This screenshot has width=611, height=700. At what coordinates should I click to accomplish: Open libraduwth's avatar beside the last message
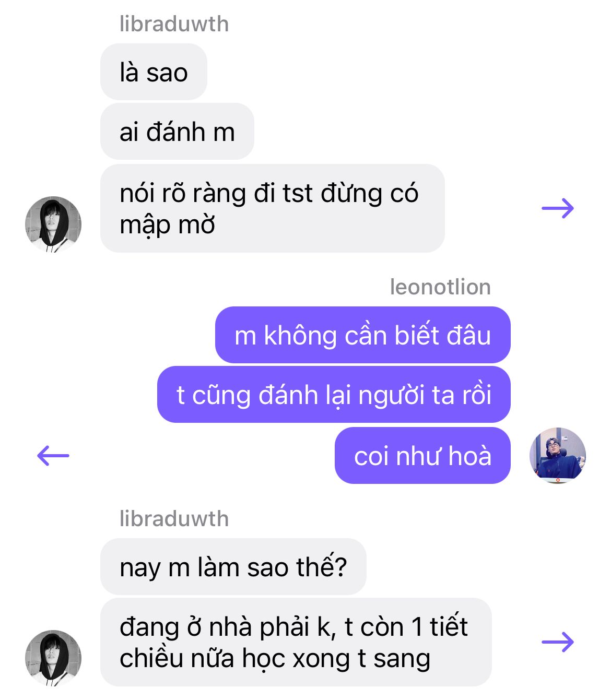pos(53,658)
